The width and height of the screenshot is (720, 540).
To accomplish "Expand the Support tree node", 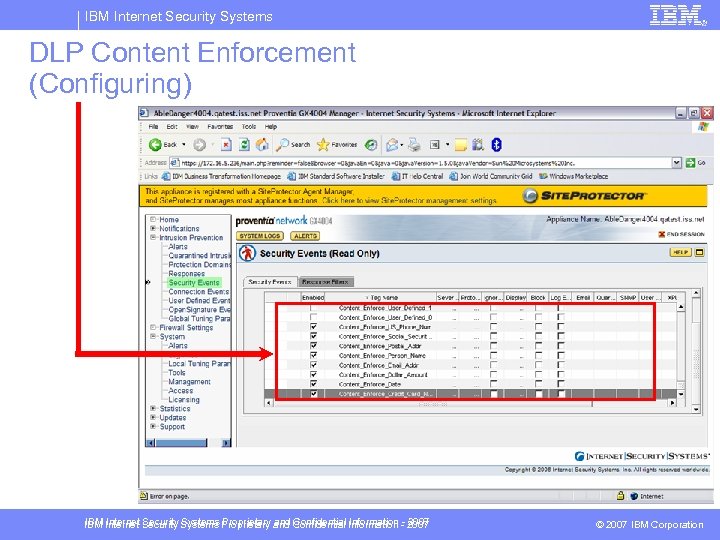I will point(153,427).
